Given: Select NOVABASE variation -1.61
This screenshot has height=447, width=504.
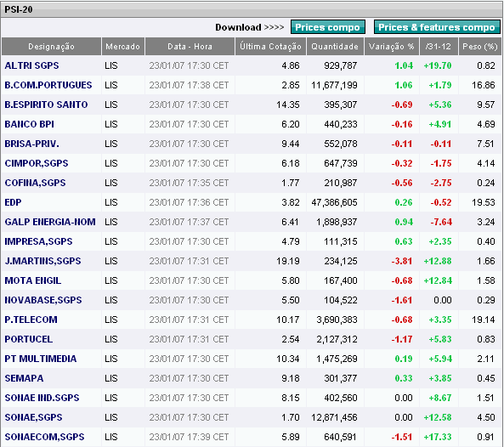Looking at the screenshot, I should click(402, 300).
